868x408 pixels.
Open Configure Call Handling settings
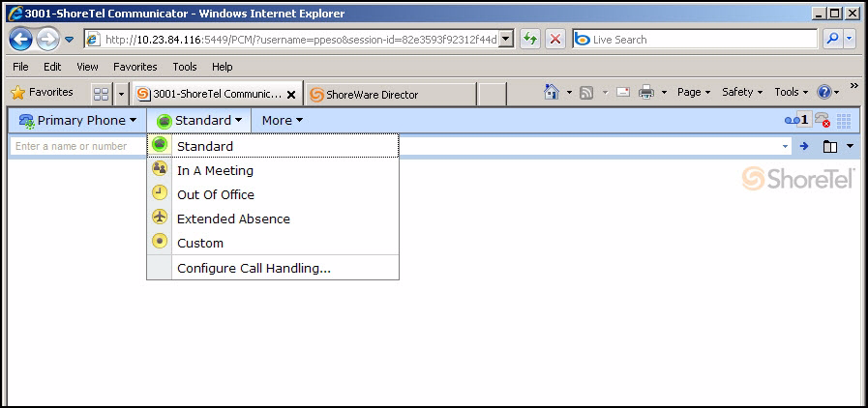tap(273, 268)
